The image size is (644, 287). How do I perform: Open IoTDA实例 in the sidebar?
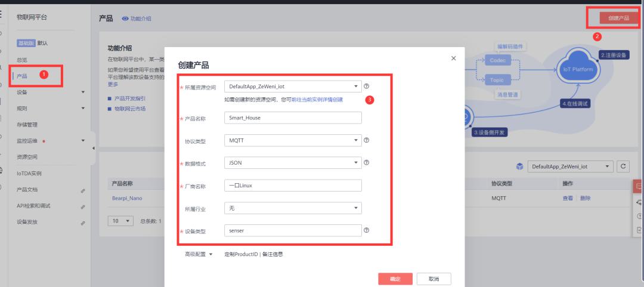pos(29,174)
